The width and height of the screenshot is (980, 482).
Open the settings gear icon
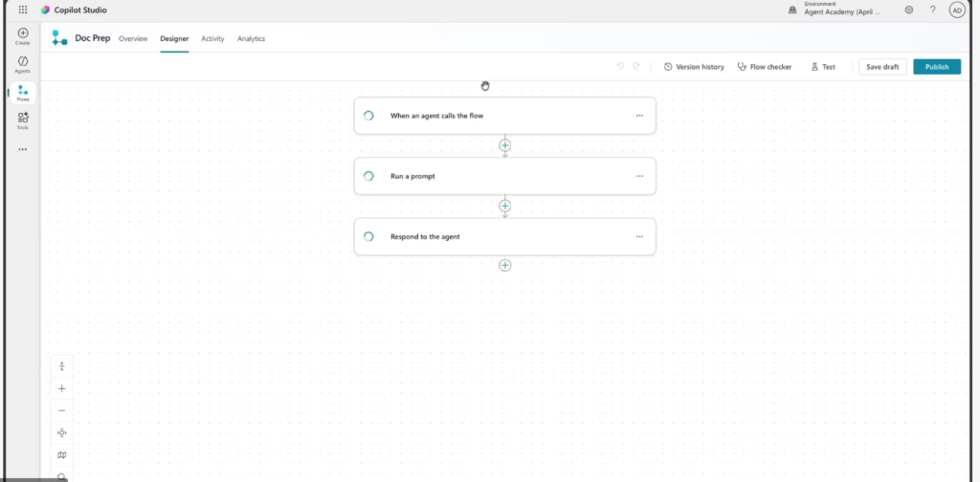[908, 10]
